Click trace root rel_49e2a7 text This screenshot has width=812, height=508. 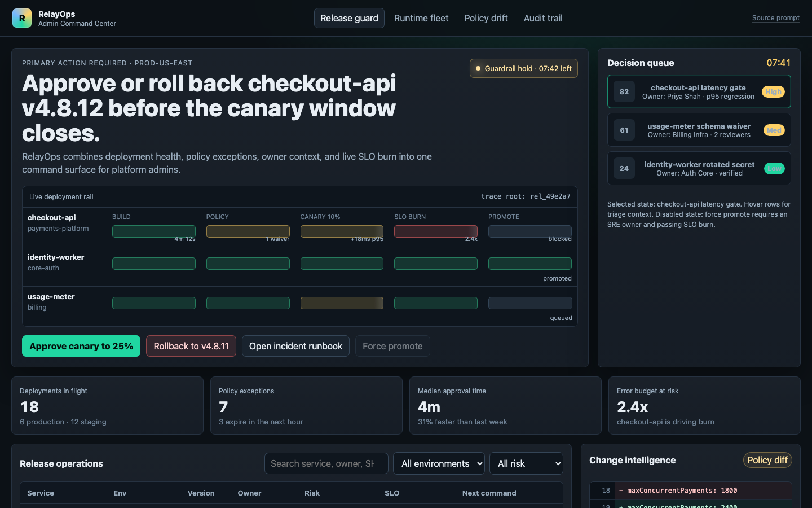click(x=526, y=196)
